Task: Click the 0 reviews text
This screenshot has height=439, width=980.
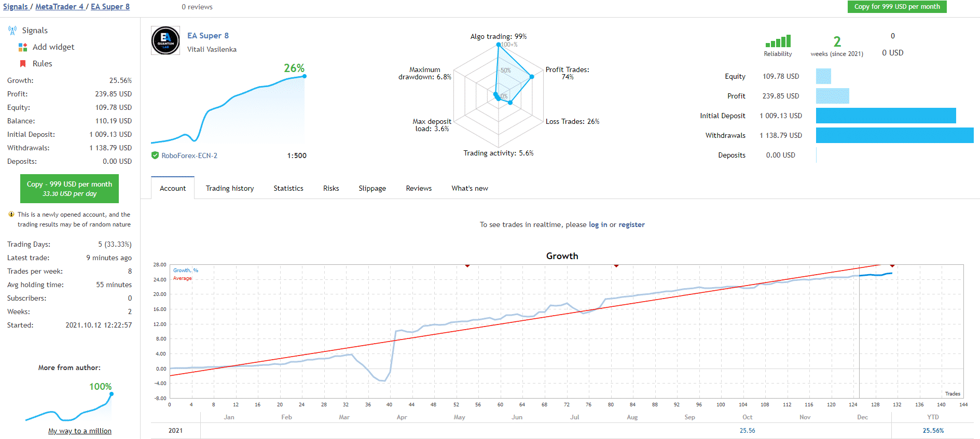Action: point(197,7)
